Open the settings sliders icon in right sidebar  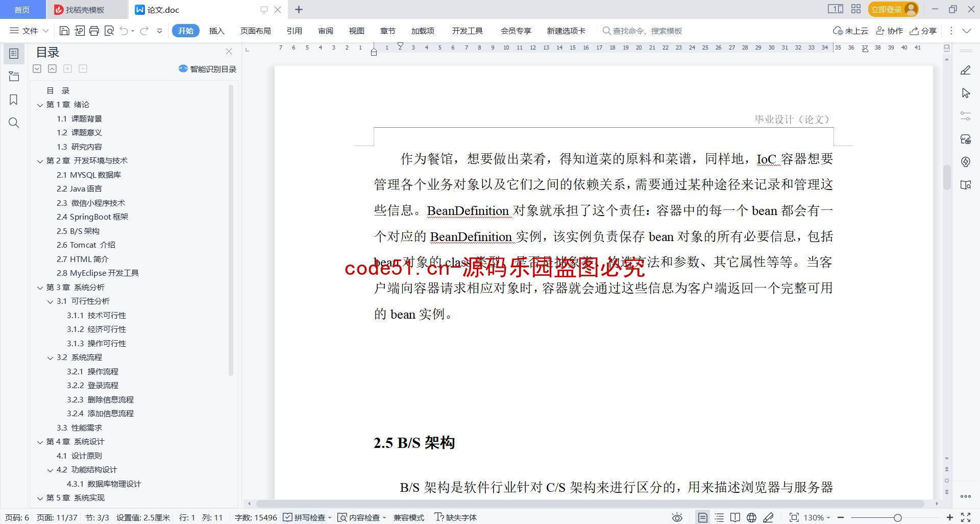pyautogui.click(x=965, y=116)
